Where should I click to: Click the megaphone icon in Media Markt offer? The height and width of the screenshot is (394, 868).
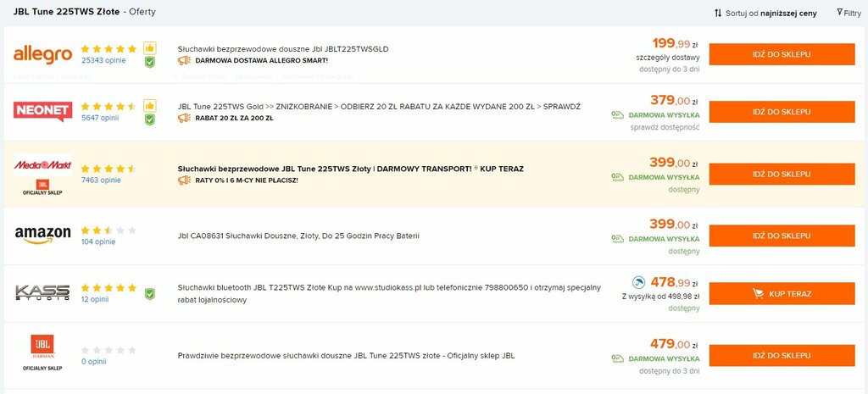[x=184, y=180]
